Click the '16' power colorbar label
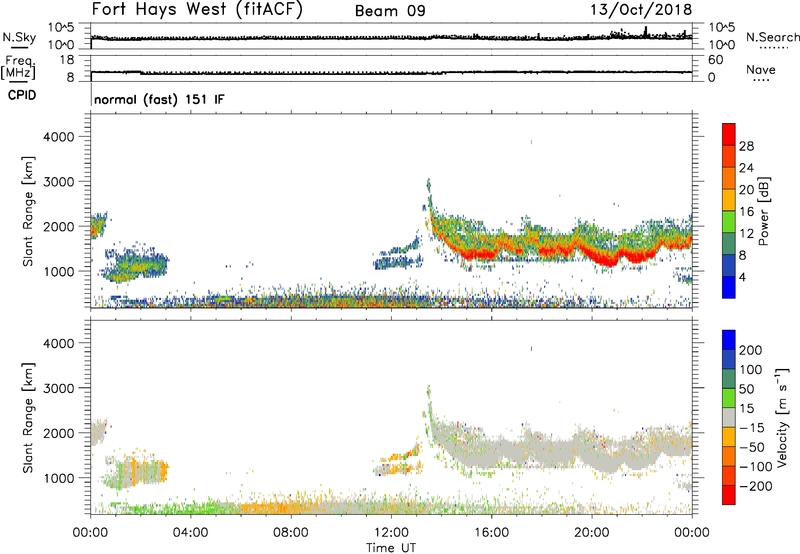This screenshot has width=800, height=554. coord(746,212)
